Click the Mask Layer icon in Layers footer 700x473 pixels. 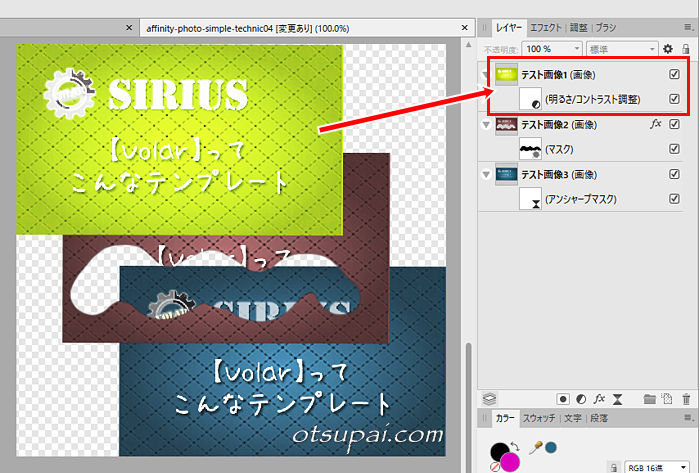pyautogui.click(x=563, y=399)
